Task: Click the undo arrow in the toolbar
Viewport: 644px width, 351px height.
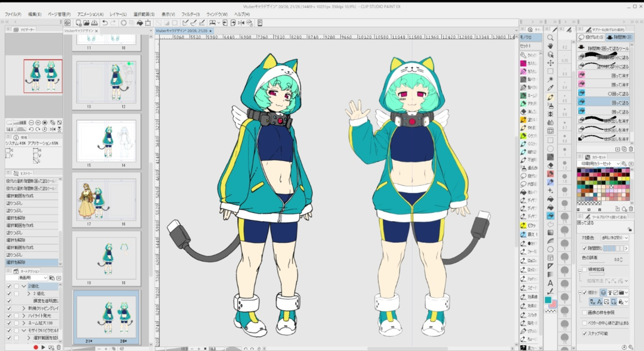Action: tap(105, 23)
